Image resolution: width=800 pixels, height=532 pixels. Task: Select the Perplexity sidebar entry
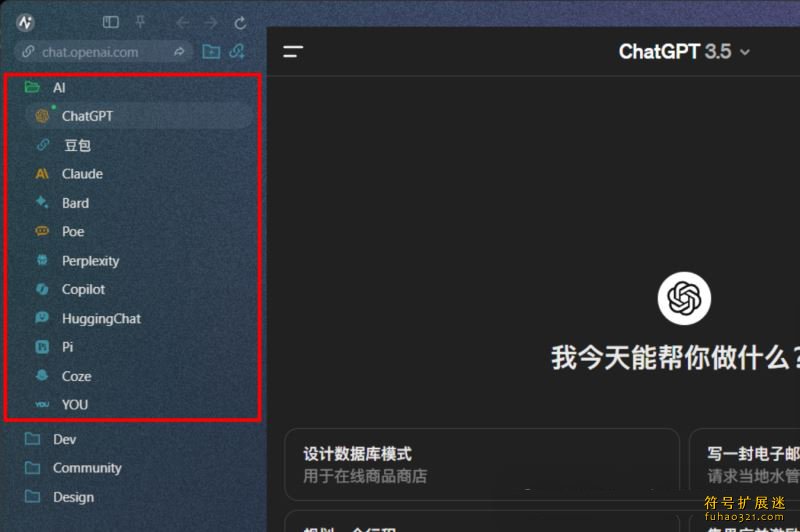[90, 261]
